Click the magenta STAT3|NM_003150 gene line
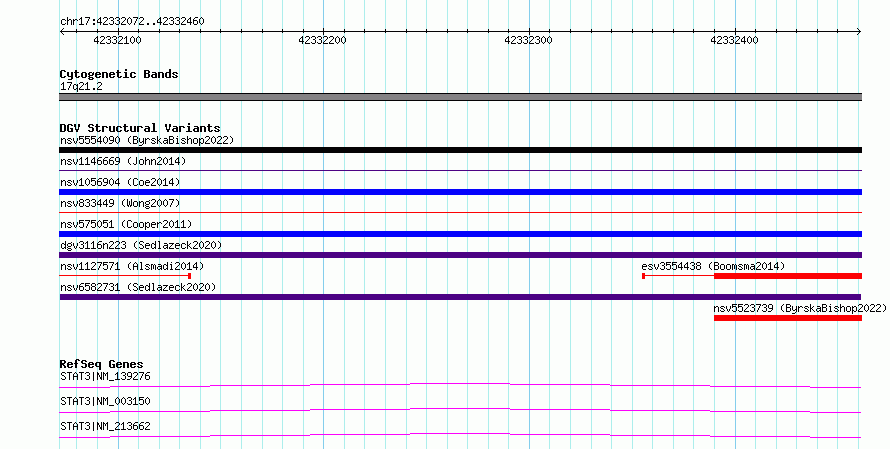890x449 pixels. point(460,410)
